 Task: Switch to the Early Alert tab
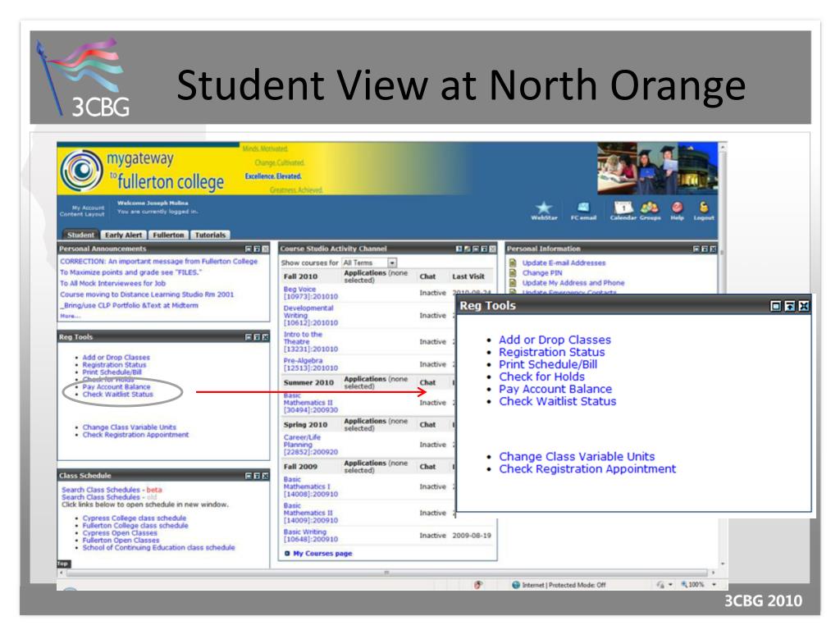pos(123,235)
